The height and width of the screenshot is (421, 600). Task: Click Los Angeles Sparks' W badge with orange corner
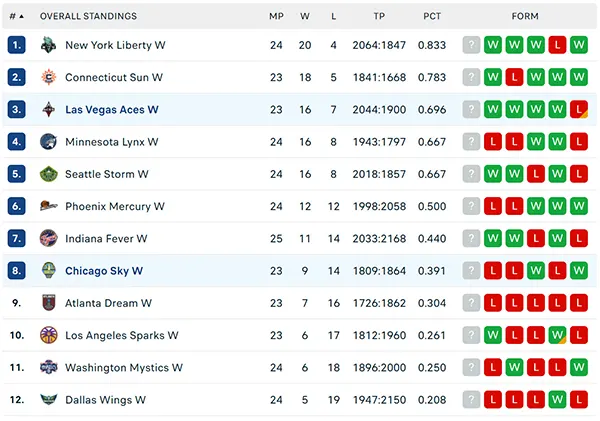click(x=557, y=335)
